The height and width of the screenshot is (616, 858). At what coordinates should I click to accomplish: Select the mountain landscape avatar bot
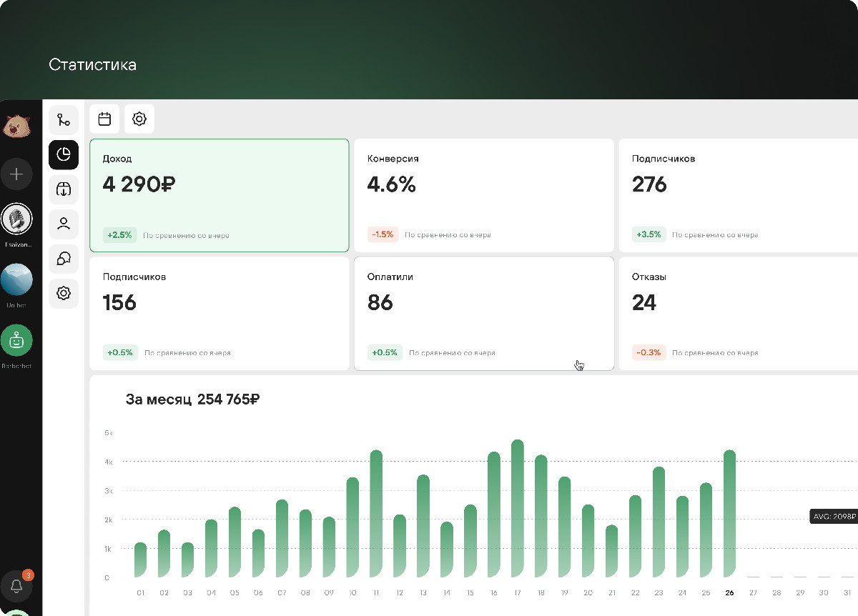coord(16,279)
